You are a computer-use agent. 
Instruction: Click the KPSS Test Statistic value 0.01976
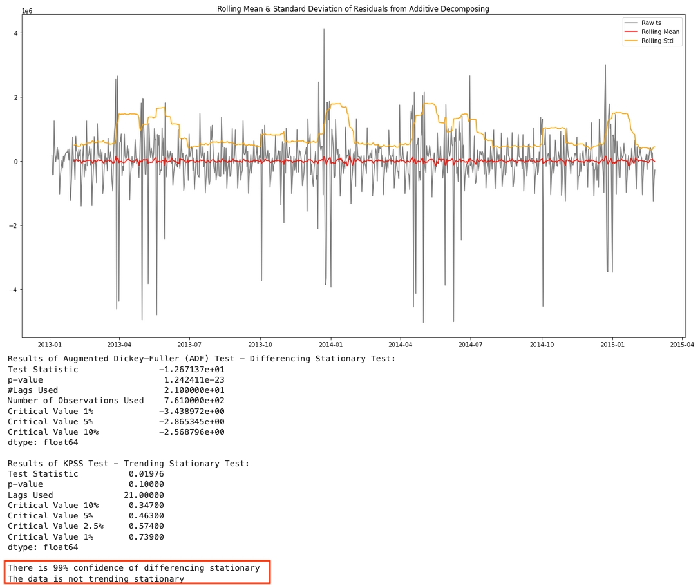point(146,474)
